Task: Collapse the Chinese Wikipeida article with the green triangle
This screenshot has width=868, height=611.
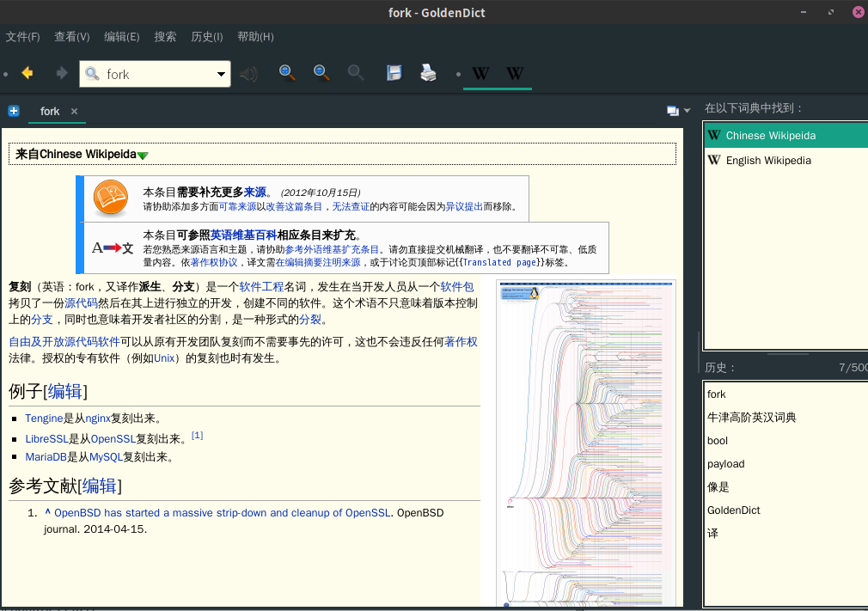Action: click(143, 156)
